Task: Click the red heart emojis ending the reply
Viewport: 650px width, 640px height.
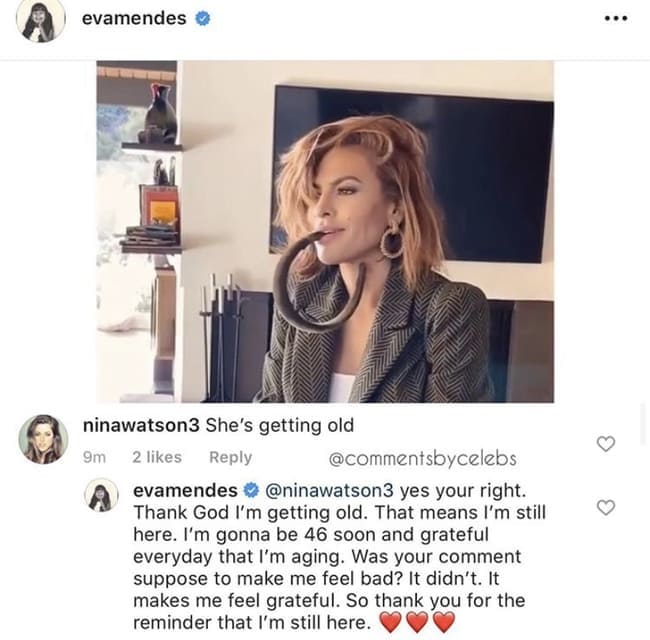Action: point(417,622)
